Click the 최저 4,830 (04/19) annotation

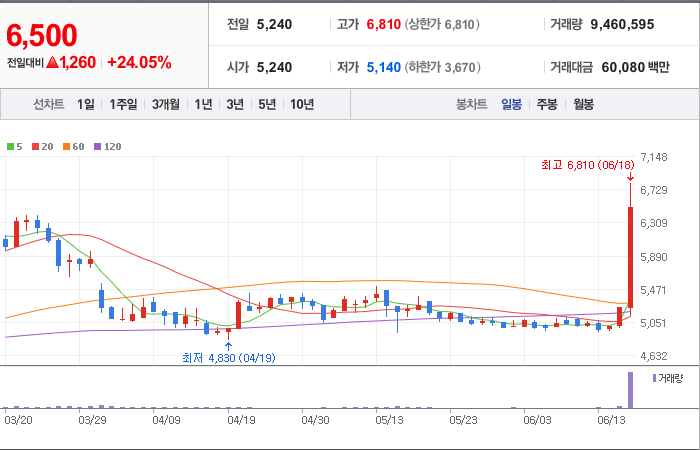coord(229,358)
